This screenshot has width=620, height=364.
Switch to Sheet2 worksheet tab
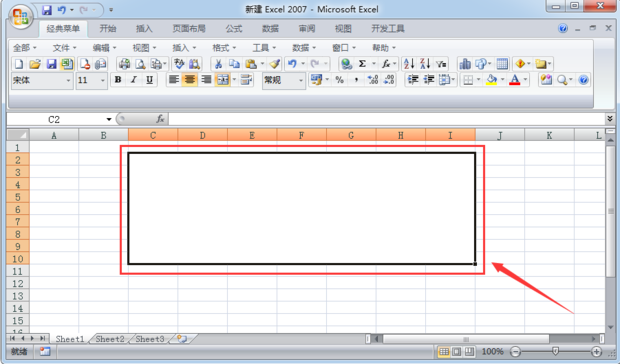click(110, 339)
